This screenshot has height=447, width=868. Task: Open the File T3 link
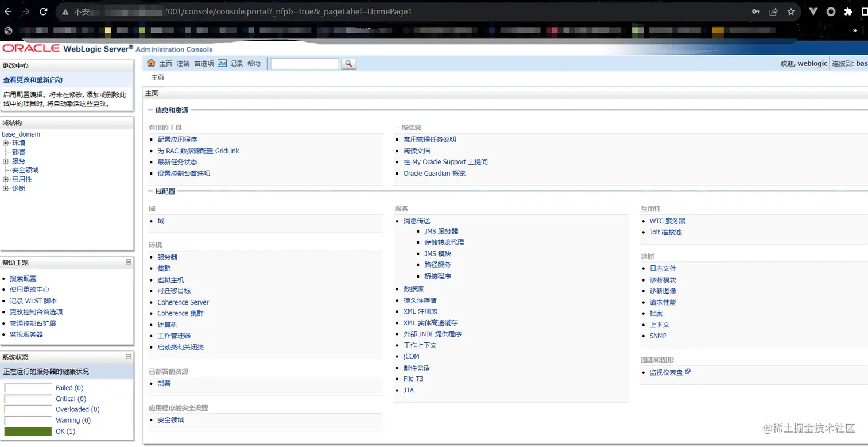413,379
